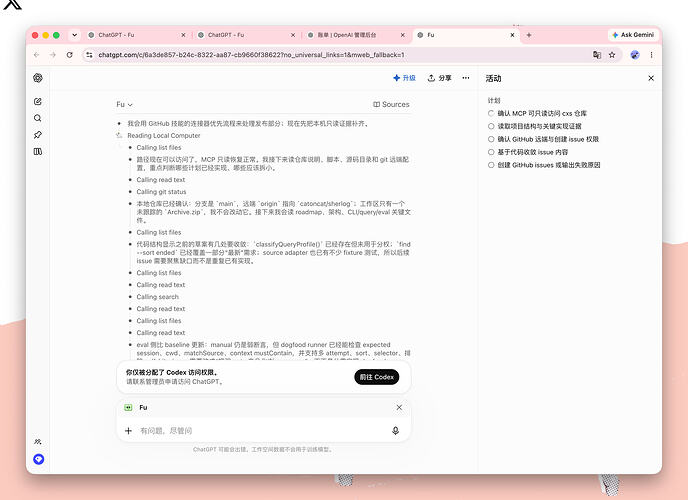
Task: Click Ask Gemini button
Action: point(633,35)
